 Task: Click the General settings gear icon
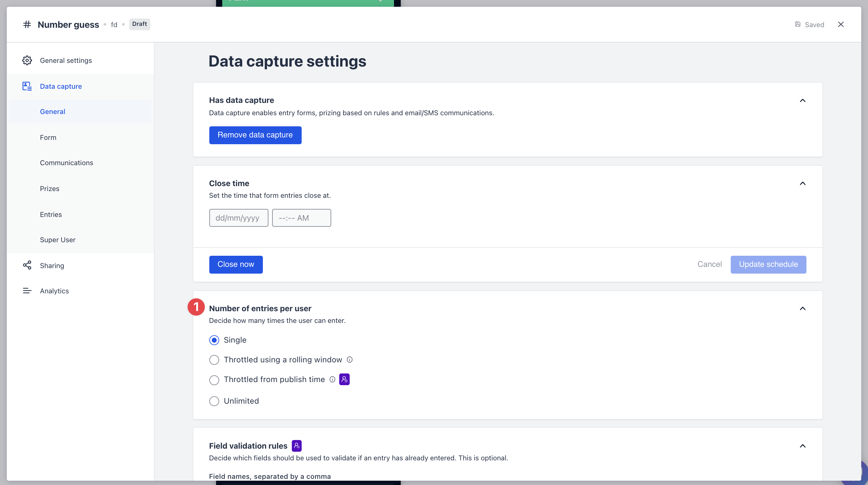click(27, 60)
